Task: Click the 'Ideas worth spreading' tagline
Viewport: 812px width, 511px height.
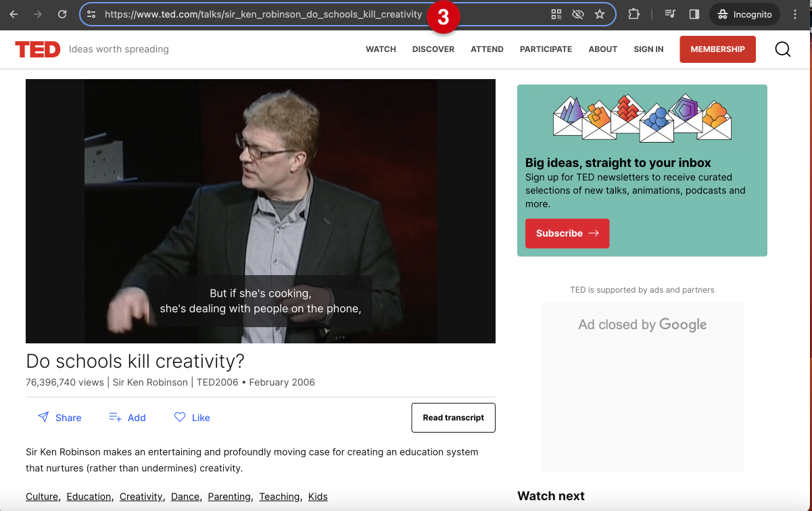Action: pos(119,49)
